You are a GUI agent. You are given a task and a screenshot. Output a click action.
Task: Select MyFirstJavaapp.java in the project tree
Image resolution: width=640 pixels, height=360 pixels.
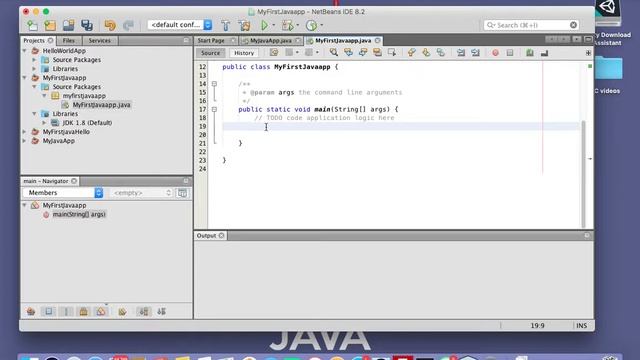(101, 105)
